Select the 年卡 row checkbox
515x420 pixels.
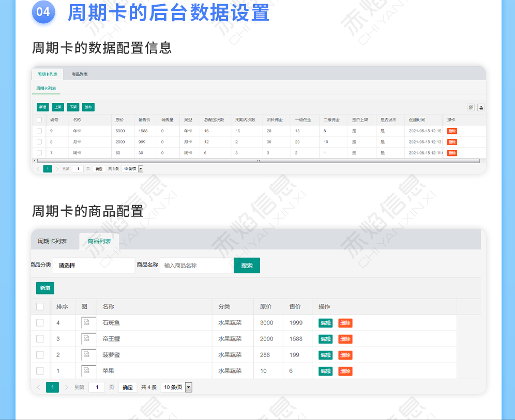point(39,131)
